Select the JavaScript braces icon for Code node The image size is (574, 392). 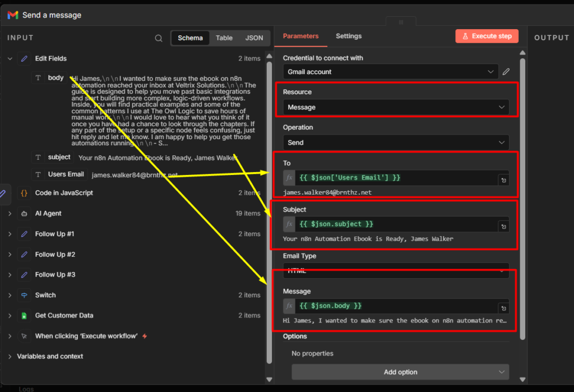click(24, 192)
